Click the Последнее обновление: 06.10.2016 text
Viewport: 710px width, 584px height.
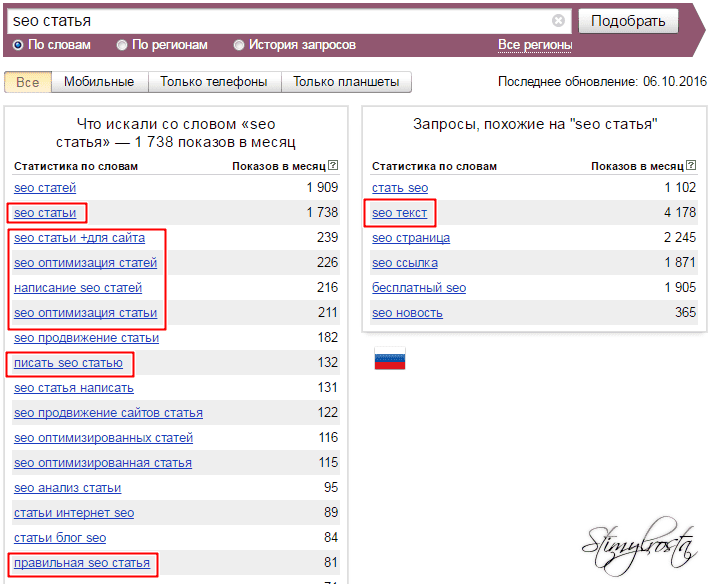coord(602,81)
